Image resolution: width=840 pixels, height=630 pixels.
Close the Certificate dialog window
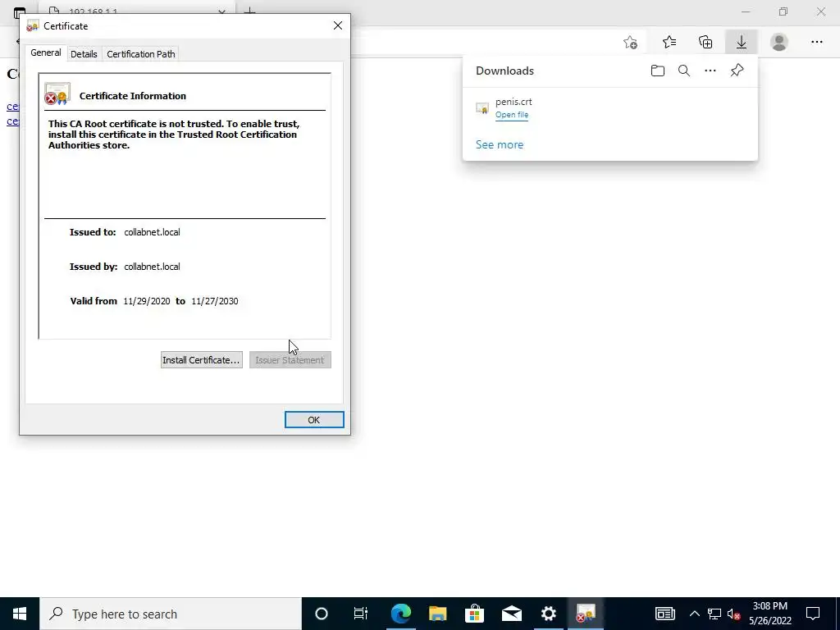337,25
